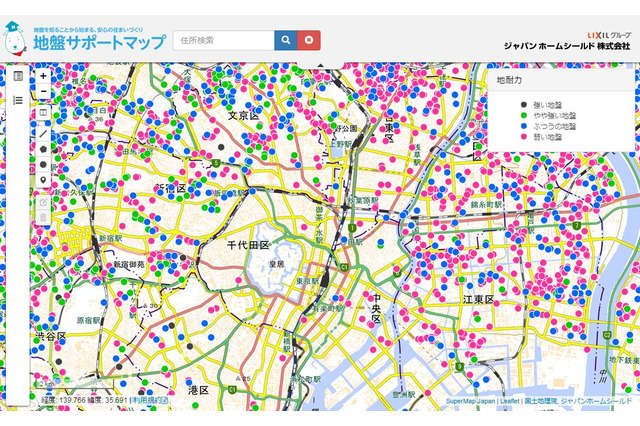This screenshot has width=640, height=426.
Task: Click the 千代田区 label on map
Action: 248,245
